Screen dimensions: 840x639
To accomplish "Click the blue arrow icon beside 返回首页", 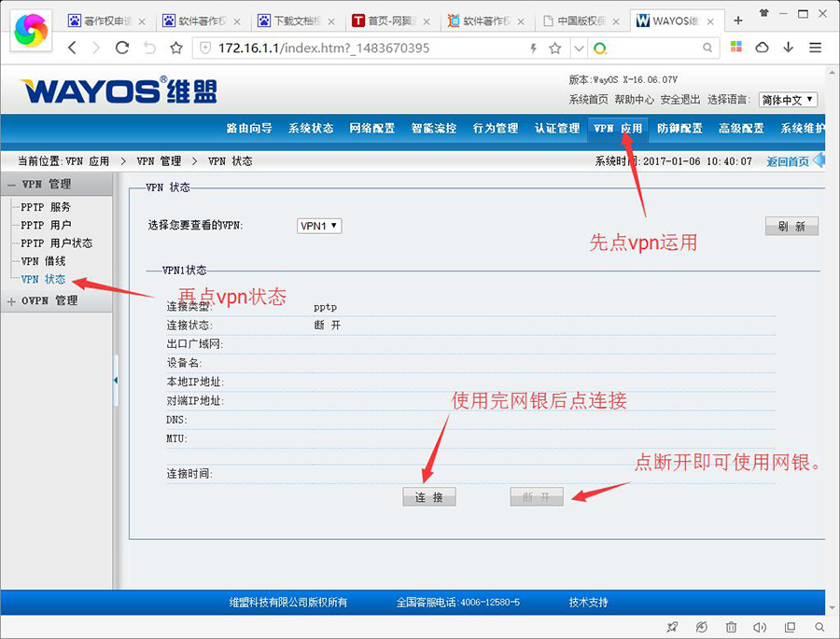I will pyautogui.click(x=819, y=160).
